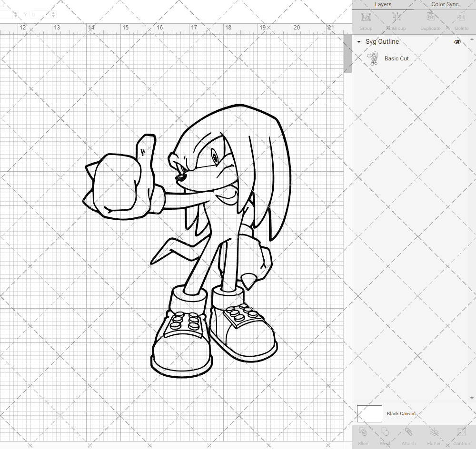Hide the Basic Cut layer
The image size is (476, 449).
(x=457, y=58)
